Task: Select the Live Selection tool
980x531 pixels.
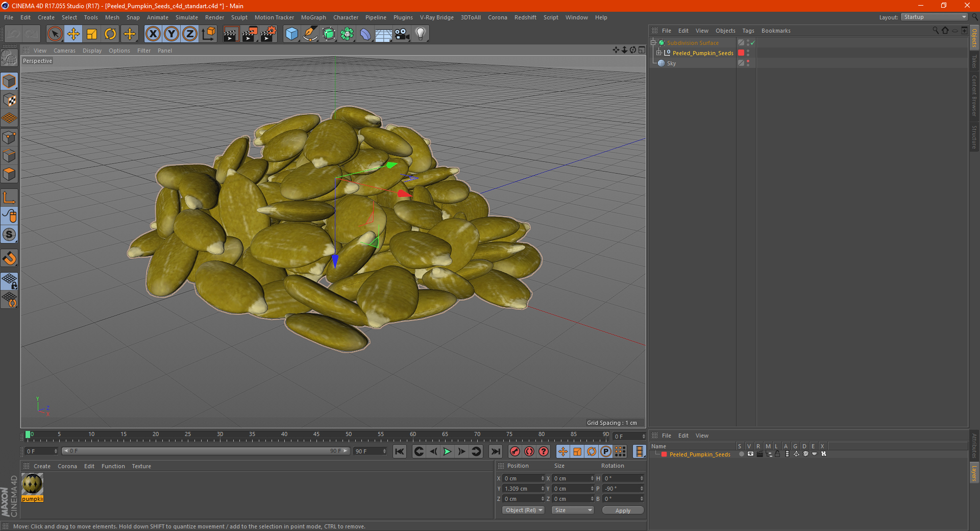Action: point(55,34)
